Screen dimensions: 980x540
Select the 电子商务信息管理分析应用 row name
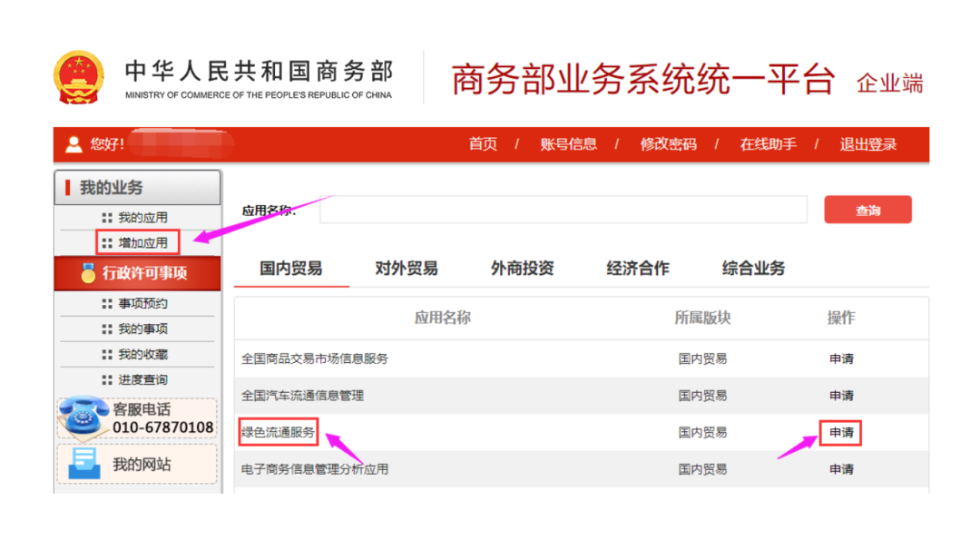(314, 469)
